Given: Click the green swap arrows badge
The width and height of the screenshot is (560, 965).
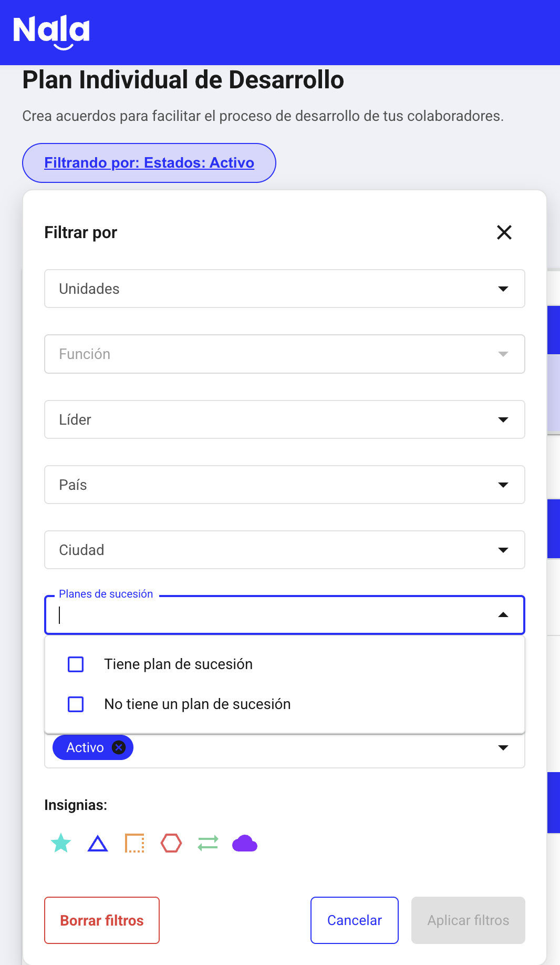Looking at the screenshot, I should [x=208, y=843].
